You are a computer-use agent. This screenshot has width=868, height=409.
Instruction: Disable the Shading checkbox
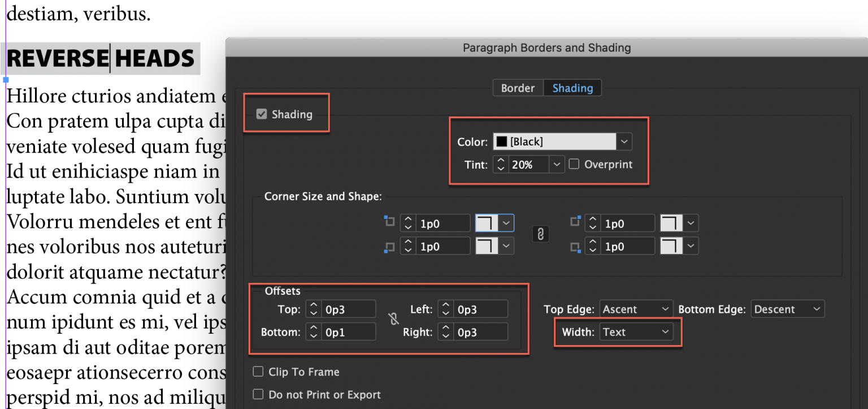click(x=261, y=114)
